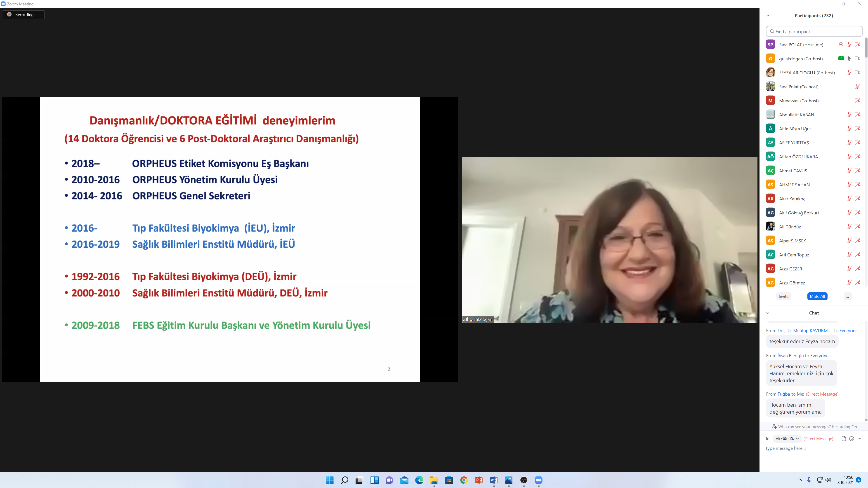Open PowerPoint from the taskbar
The image size is (868, 488).
coord(479,480)
